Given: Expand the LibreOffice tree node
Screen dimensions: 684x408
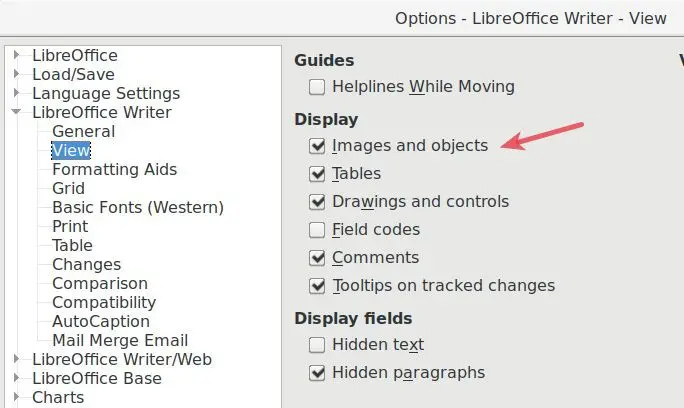Looking at the screenshot, I should tap(17, 56).
